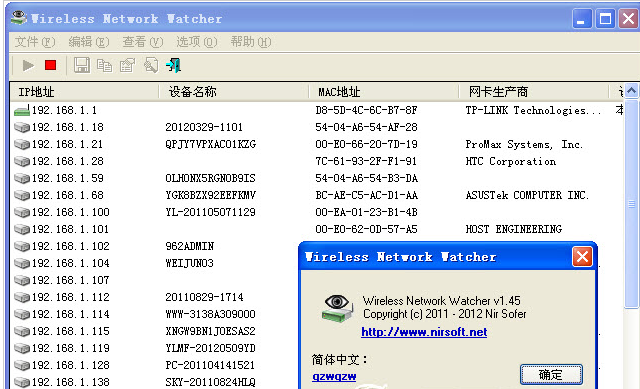Select device name XNGW9BN1JOESAS2
The height and width of the screenshot is (389, 640).
tap(210, 331)
